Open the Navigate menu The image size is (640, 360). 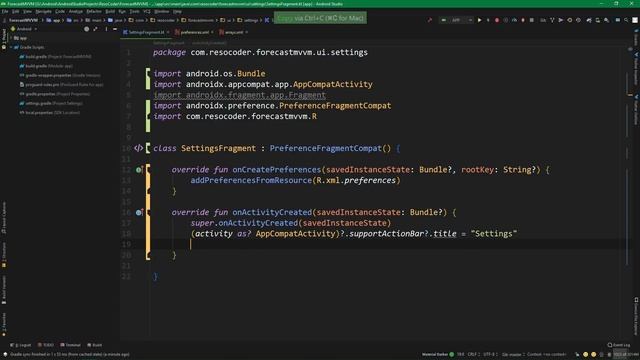pos(43,11)
